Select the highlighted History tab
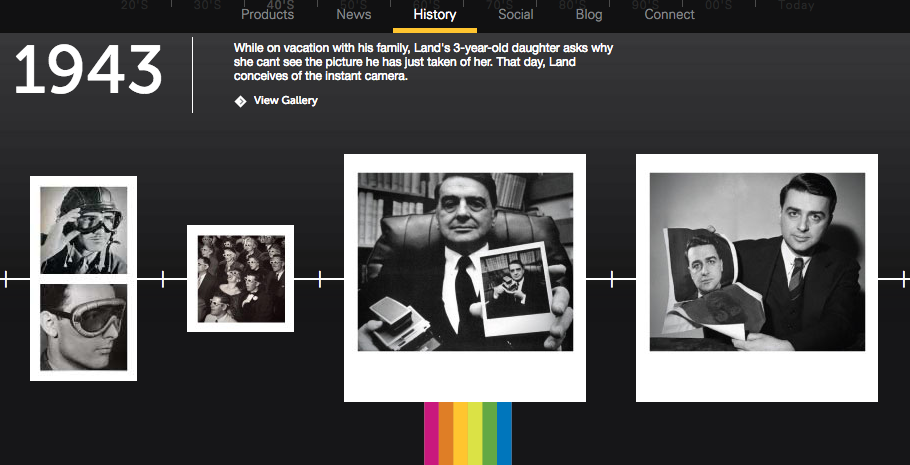This screenshot has height=465, width=910. 435,15
